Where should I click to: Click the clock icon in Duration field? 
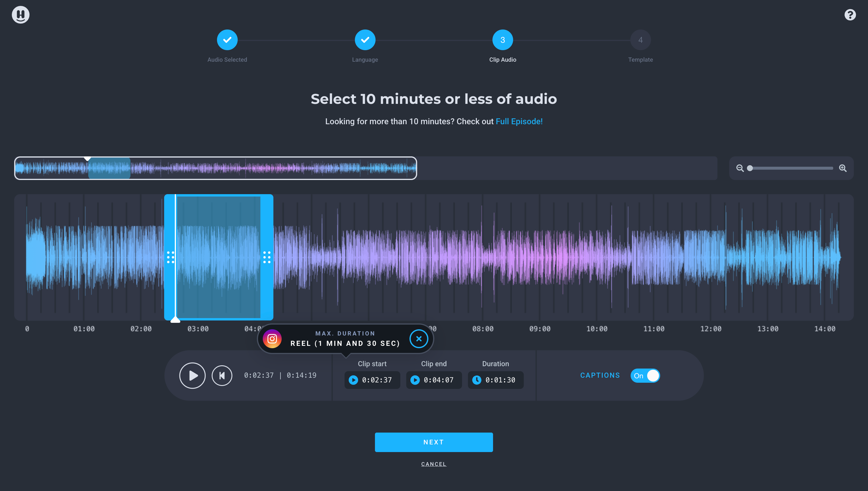coord(477,380)
